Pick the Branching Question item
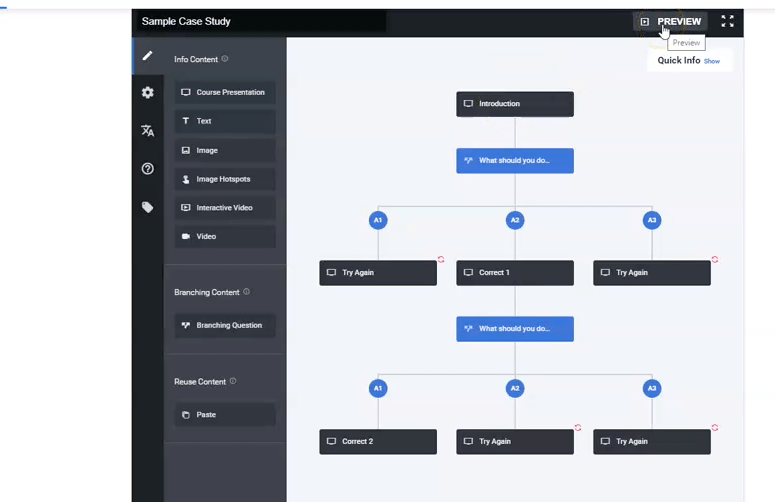Image resolution: width=775 pixels, height=502 pixels. [224, 325]
